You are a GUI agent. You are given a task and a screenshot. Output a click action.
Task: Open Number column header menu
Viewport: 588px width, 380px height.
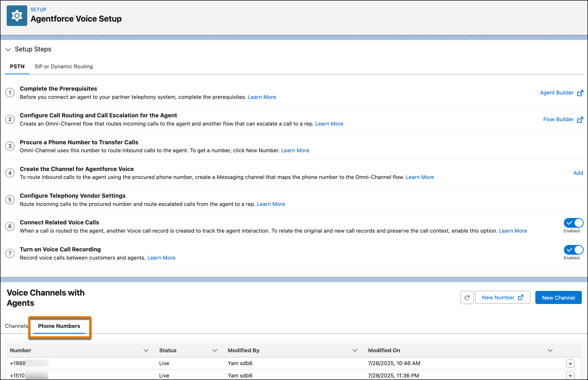146,350
